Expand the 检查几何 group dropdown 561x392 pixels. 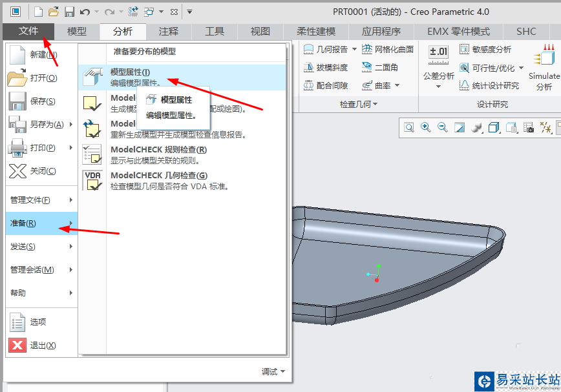click(x=359, y=105)
